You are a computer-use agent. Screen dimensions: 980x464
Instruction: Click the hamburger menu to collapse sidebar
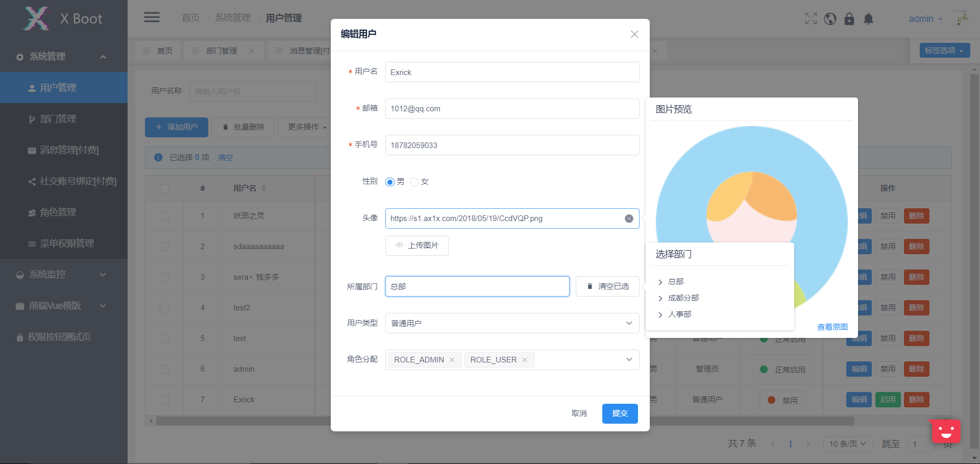152,17
